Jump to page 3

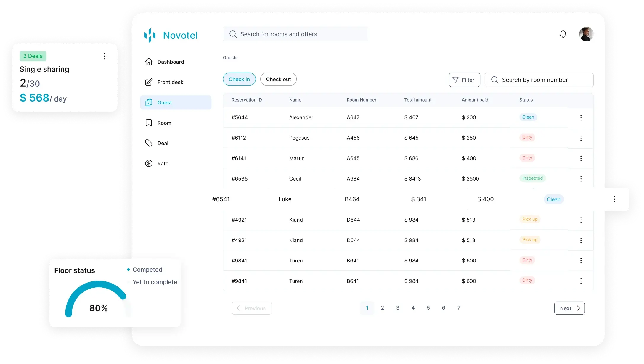pos(397,308)
